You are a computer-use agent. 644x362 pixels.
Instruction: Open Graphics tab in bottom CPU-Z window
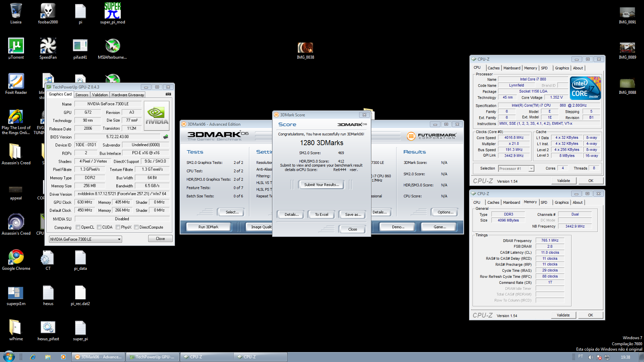point(561,203)
